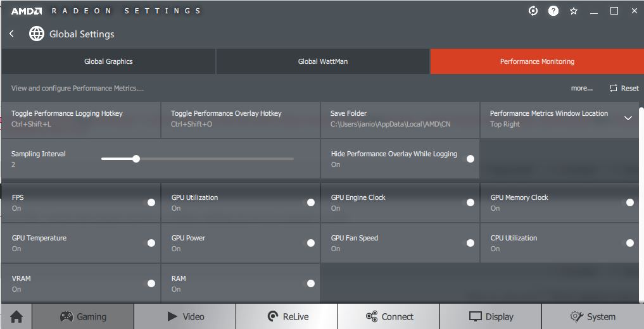Switch to the Global Graphics tab
The height and width of the screenshot is (329, 644).
point(108,61)
